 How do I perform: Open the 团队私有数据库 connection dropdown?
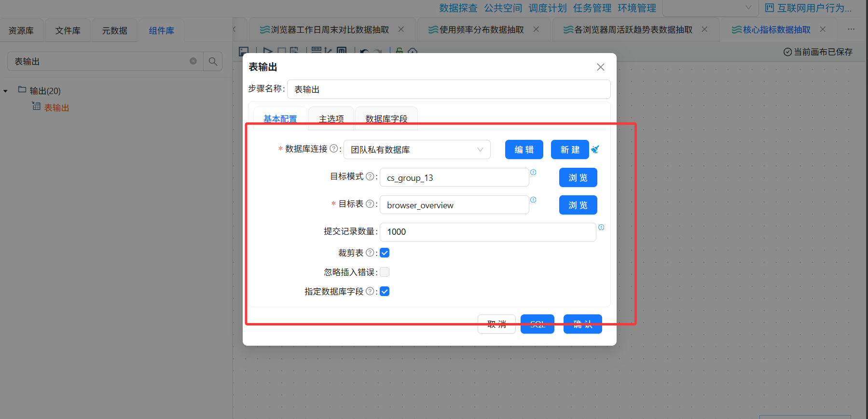417,149
